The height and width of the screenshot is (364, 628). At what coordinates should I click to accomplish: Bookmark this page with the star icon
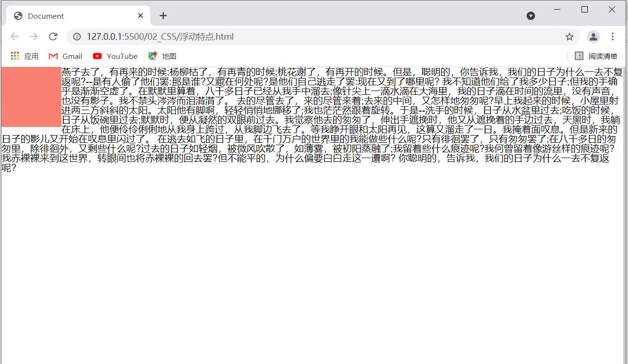click(570, 37)
